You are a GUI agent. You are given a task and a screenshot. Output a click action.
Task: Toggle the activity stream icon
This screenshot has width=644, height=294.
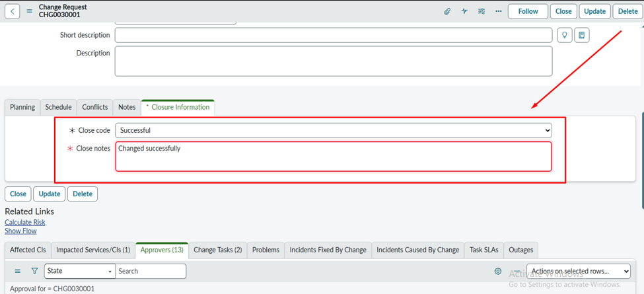464,11
